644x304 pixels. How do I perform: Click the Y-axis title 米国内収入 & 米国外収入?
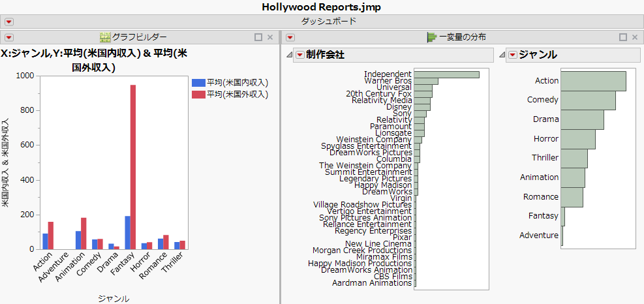pos(5,162)
